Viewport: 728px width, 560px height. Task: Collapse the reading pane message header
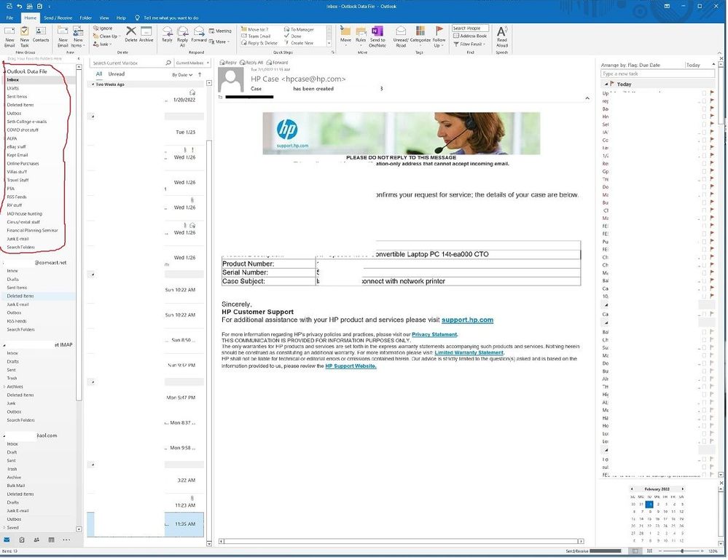(x=587, y=98)
